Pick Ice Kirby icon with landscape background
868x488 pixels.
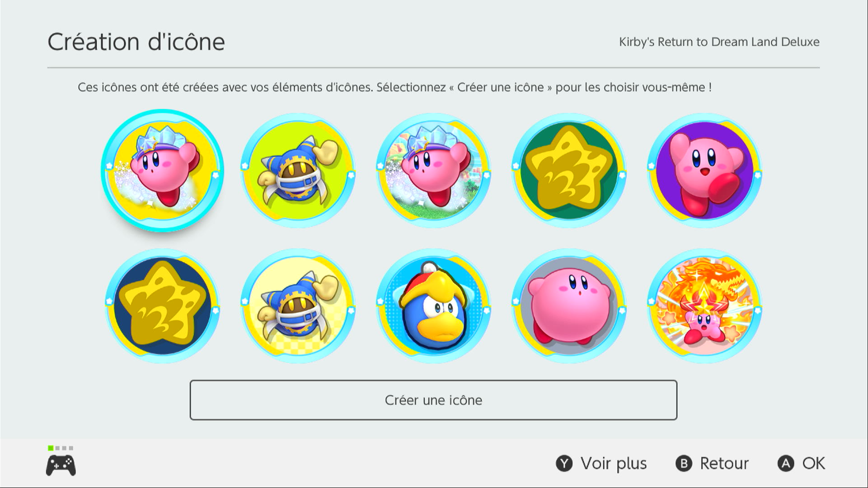pyautogui.click(x=433, y=171)
